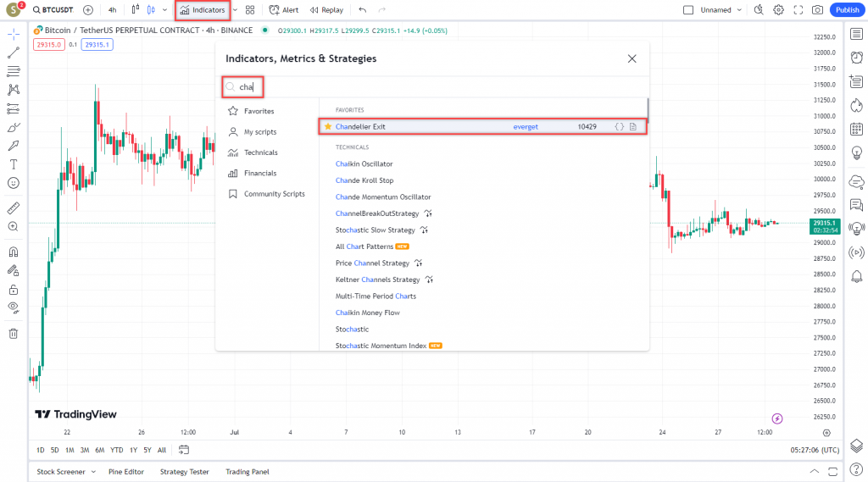This screenshot has width=868, height=482.
Task: Open notifications bell icon
Action: pos(856,277)
